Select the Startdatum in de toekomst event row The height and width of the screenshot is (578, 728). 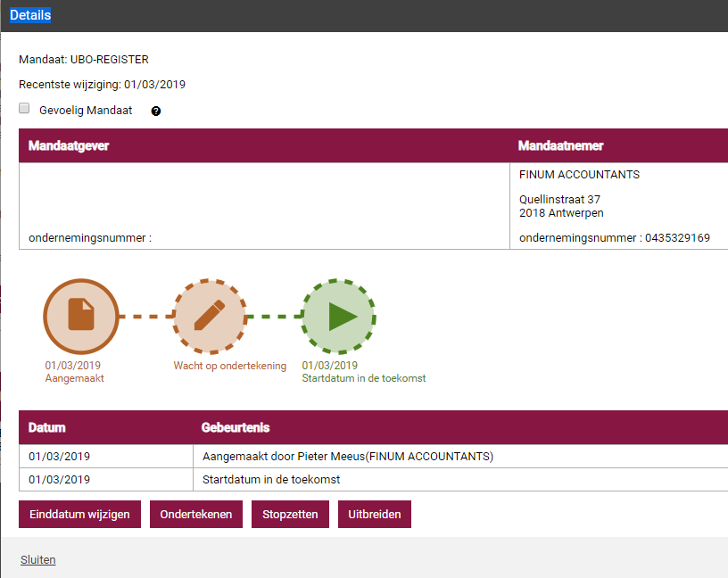(373, 480)
